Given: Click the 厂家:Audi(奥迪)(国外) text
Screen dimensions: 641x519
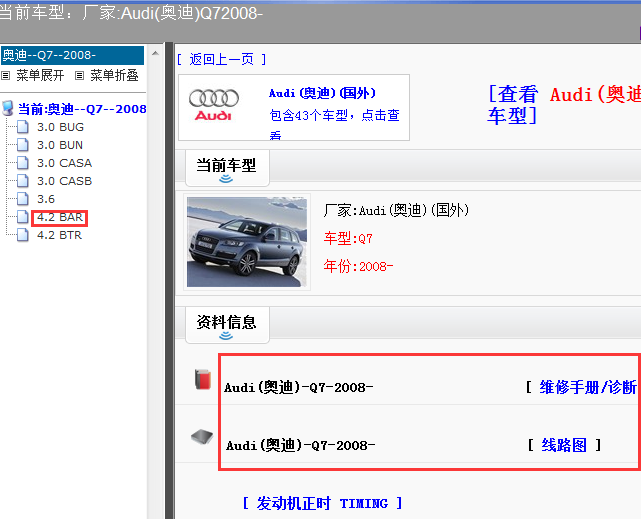Looking at the screenshot, I should click(x=396, y=210).
